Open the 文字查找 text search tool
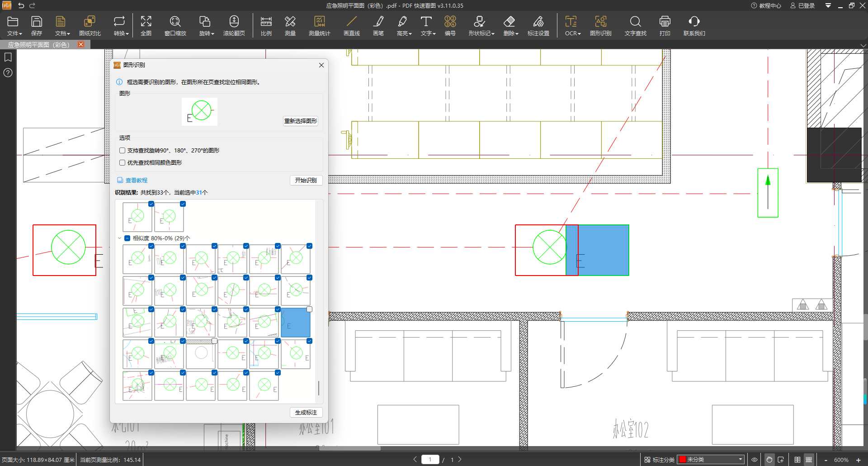Image resolution: width=868 pixels, height=466 pixels. pos(636,26)
